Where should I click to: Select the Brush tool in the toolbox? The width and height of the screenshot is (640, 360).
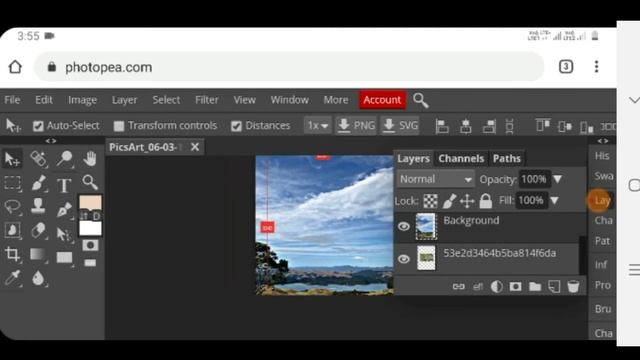(x=38, y=183)
